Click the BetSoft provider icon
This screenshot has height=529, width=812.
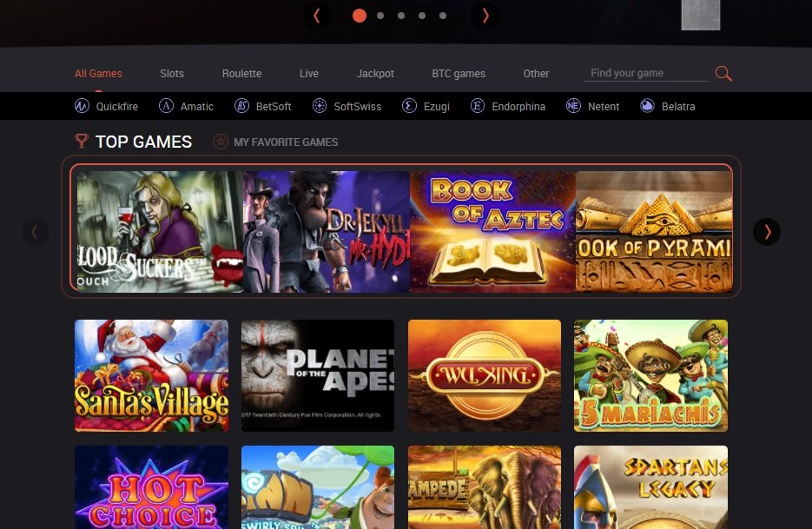coord(241,106)
